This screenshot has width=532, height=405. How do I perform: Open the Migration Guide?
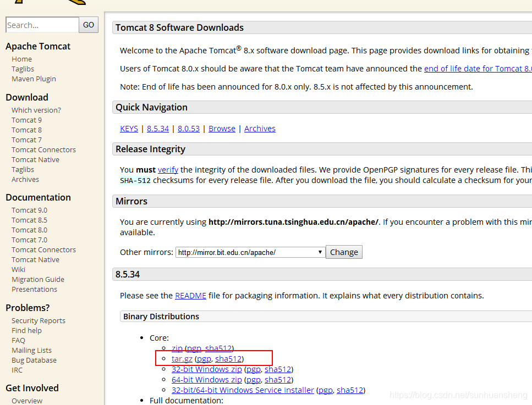point(38,279)
